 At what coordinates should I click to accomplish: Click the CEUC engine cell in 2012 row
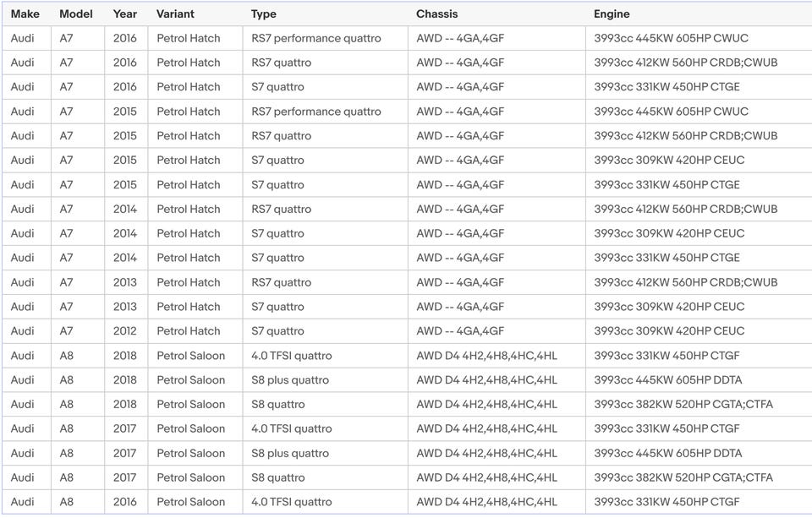click(x=669, y=331)
